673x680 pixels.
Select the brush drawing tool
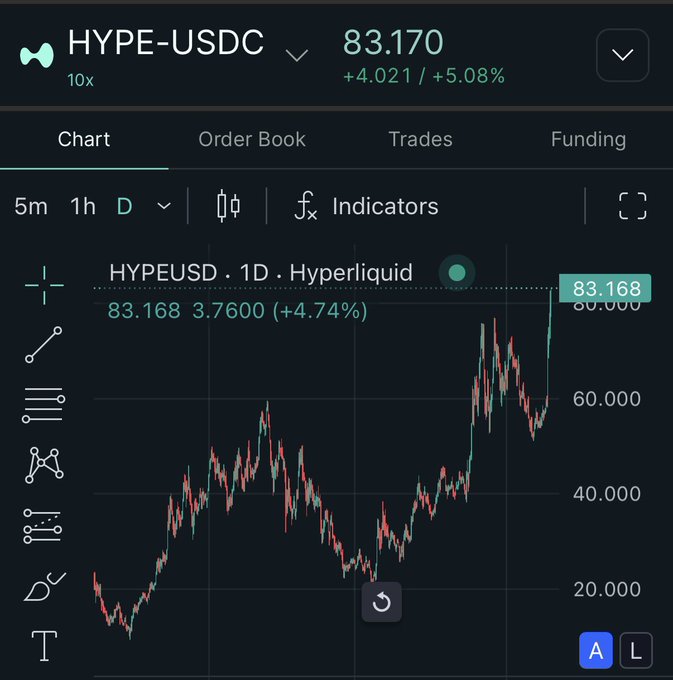point(45,586)
